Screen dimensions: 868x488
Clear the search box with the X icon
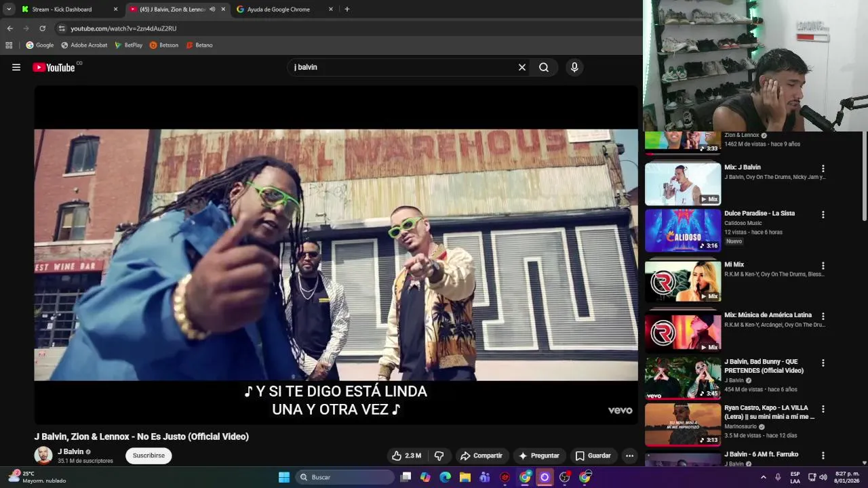522,67
